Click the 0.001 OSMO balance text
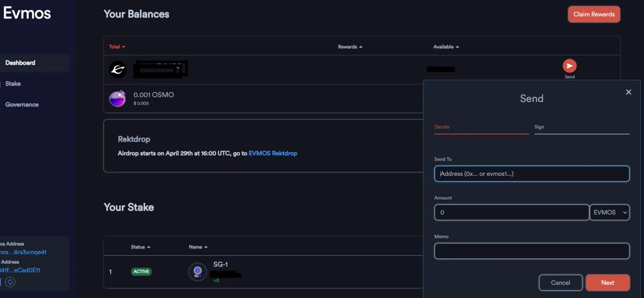Viewport: 644px width, 298px height. click(153, 94)
